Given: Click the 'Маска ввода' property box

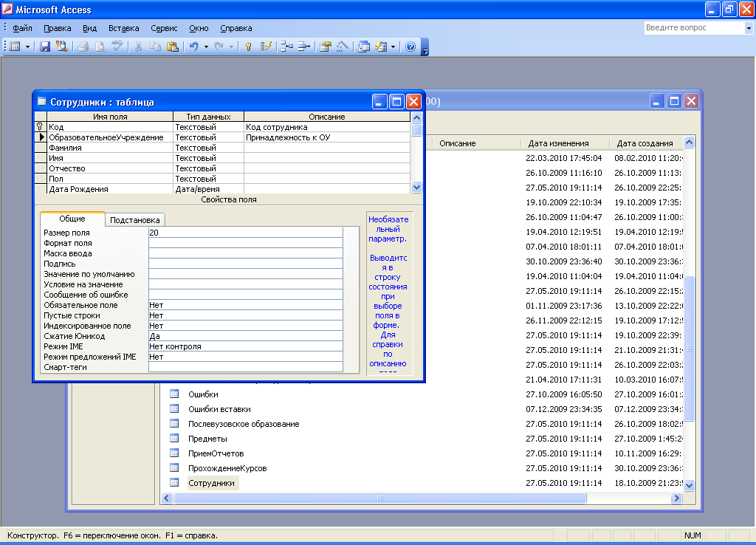Looking at the screenshot, I should 245,253.
